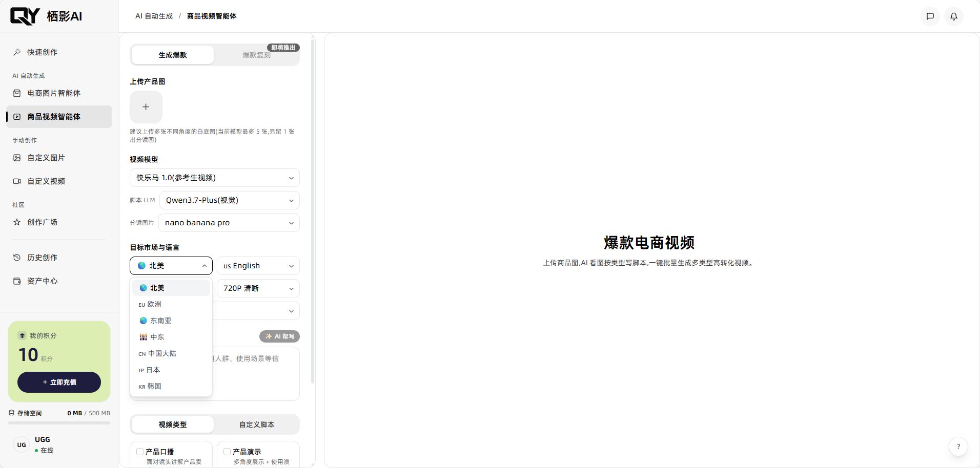Click the chat message icon in header
Screen dimensions: 980x468
[x=930, y=16]
